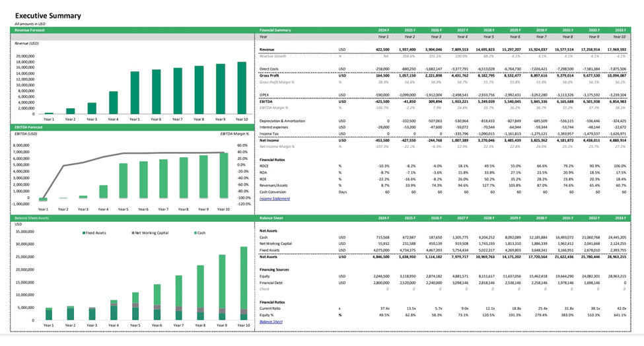Click the Gross Profit Margin % row label
644x346 pixels.
pyautogui.click(x=277, y=82)
